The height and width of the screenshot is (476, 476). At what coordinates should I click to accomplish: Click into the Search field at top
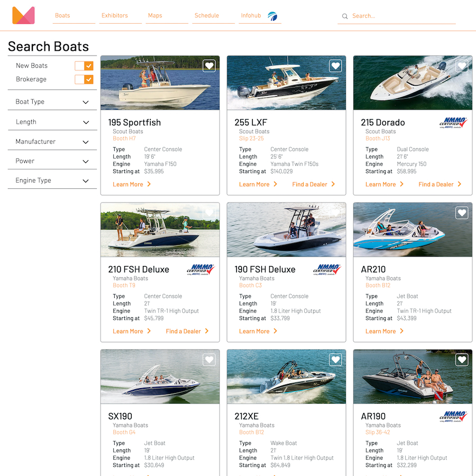(x=397, y=16)
